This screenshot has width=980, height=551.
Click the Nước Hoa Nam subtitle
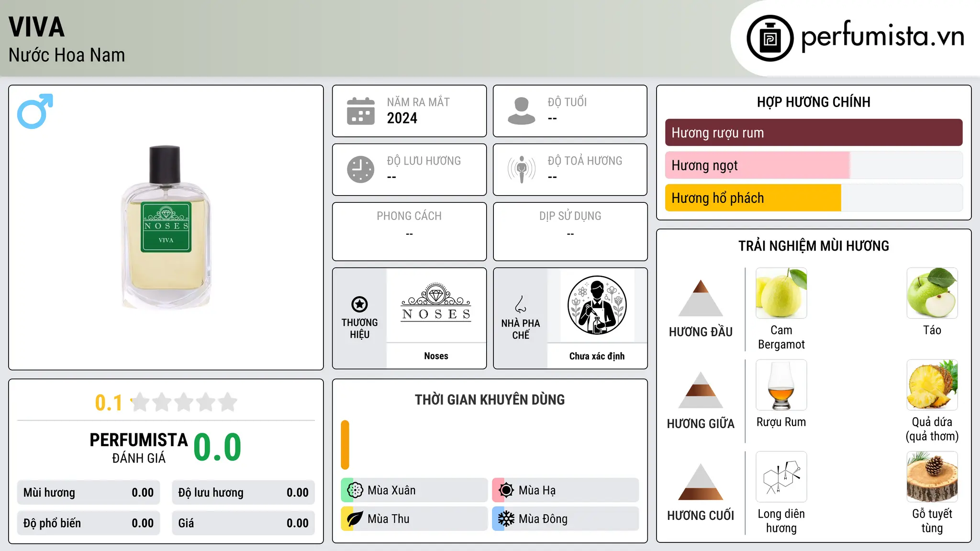(x=67, y=55)
